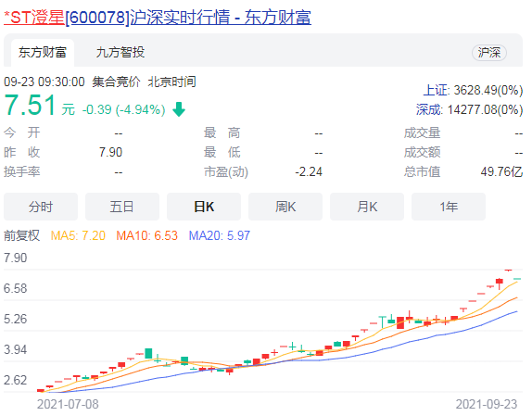
Task: Select the 五日 chart view
Action: coord(122,207)
